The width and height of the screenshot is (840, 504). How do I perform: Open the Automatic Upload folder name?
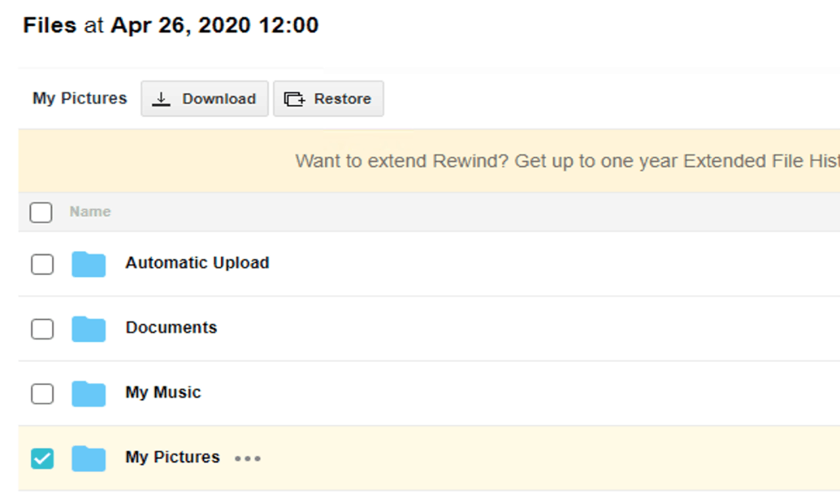[197, 263]
